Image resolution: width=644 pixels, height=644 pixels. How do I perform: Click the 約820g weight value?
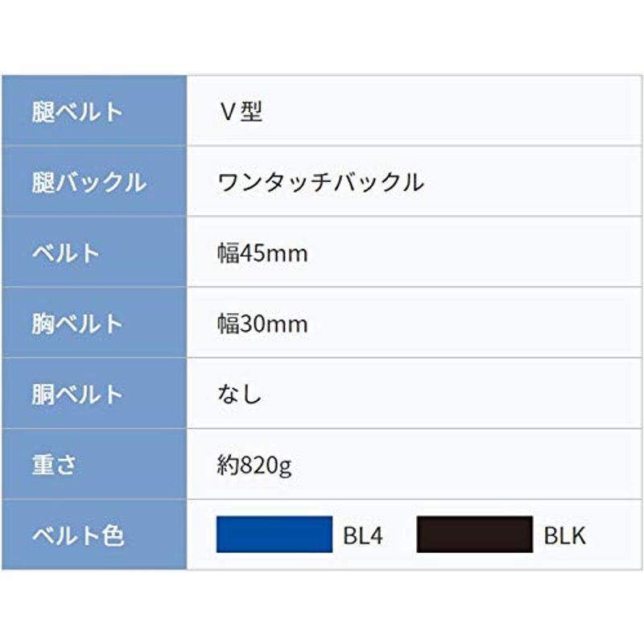(254, 466)
